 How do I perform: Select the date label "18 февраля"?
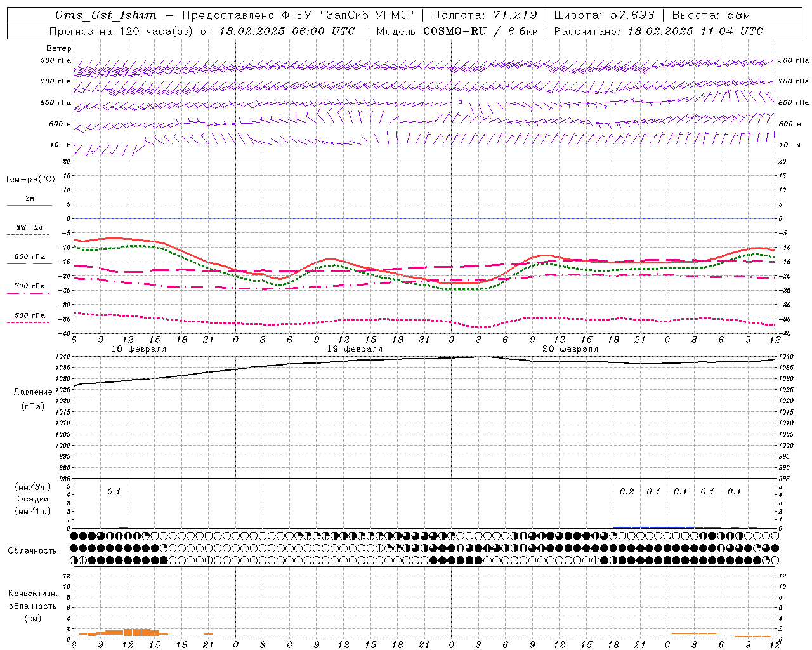pyautogui.click(x=139, y=349)
